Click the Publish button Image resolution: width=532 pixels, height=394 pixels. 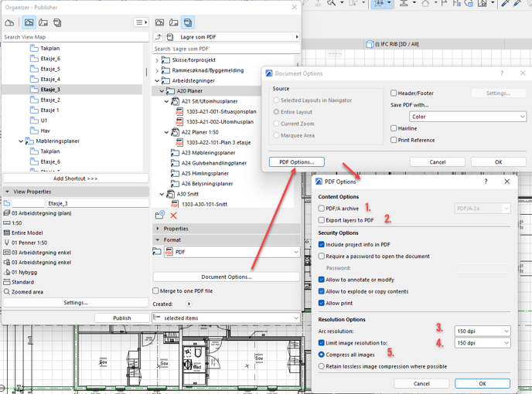[122, 318]
